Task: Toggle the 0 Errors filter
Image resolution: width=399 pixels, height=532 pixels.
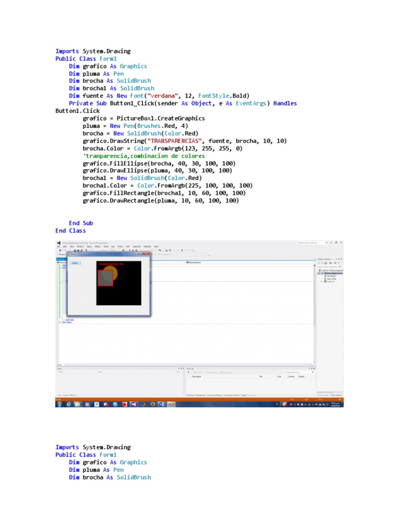Action: pyautogui.click(x=198, y=373)
